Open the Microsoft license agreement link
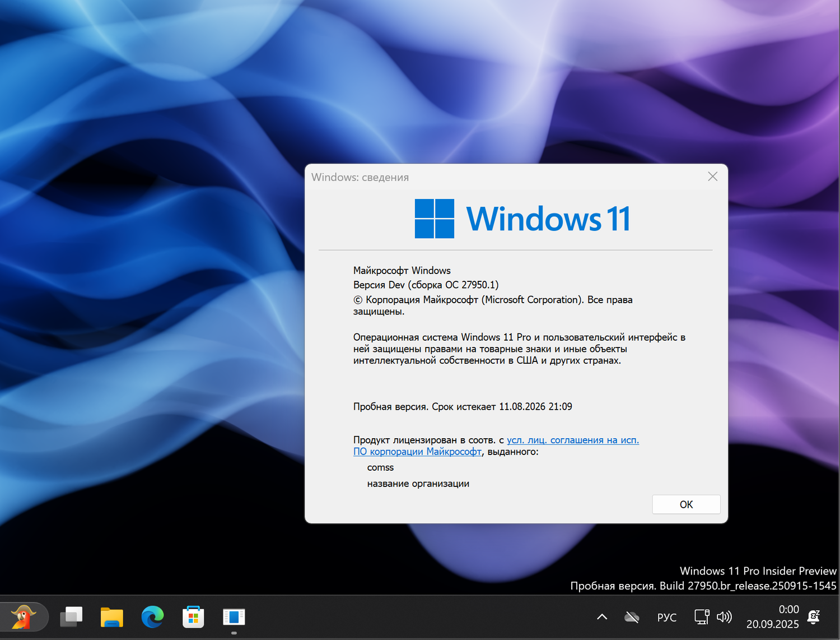840x640 pixels. [572, 440]
